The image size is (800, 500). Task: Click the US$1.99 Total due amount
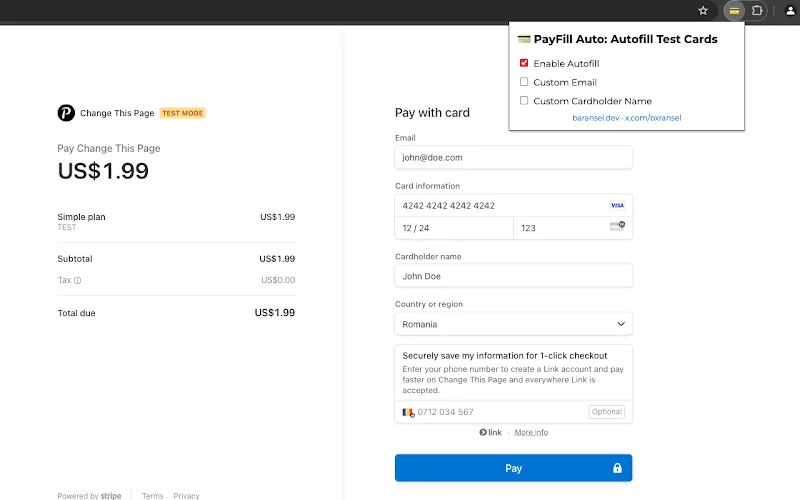tap(274, 313)
